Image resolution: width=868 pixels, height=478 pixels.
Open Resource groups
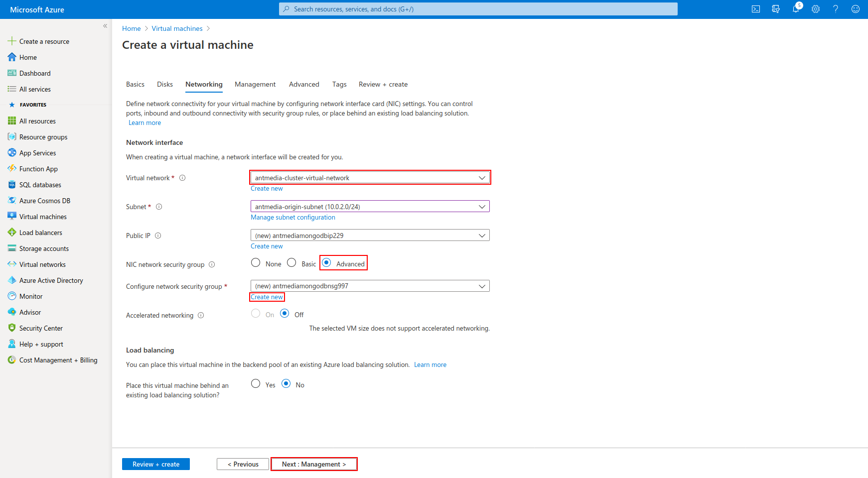click(43, 137)
